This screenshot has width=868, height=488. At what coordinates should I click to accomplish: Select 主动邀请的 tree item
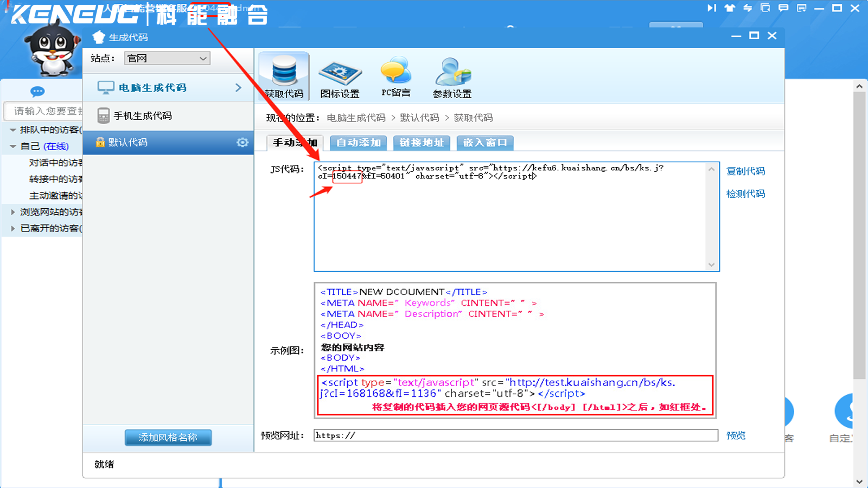[55, 196]
